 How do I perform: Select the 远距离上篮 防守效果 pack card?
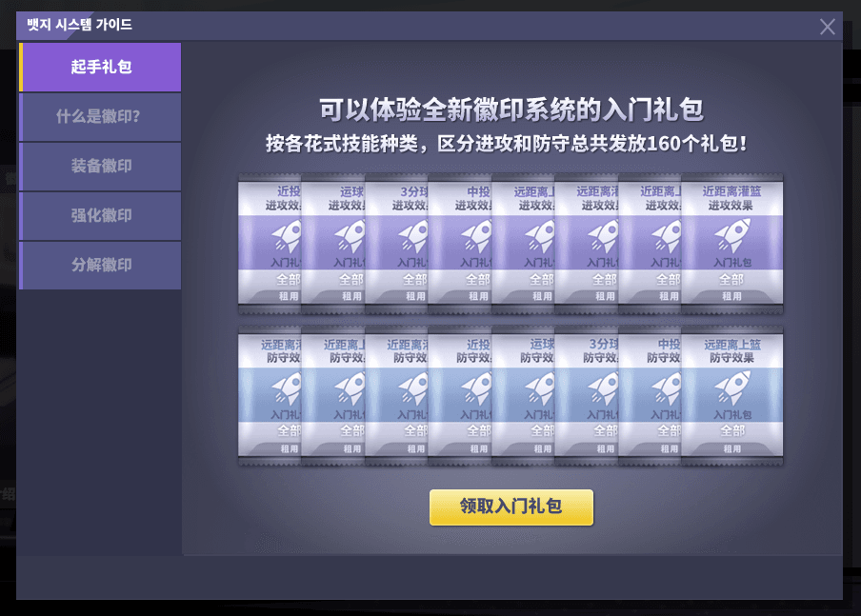732,396
